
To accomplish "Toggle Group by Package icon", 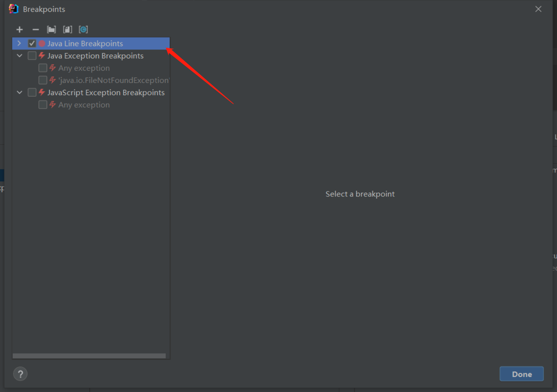I will [51, 29].
